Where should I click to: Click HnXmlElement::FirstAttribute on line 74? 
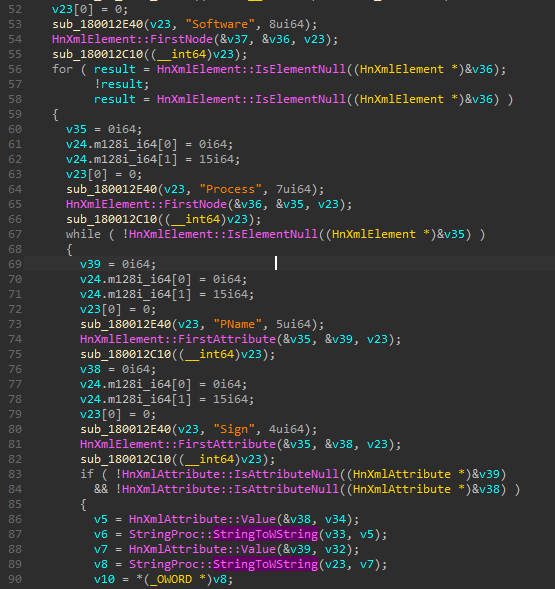coord(178,339)
